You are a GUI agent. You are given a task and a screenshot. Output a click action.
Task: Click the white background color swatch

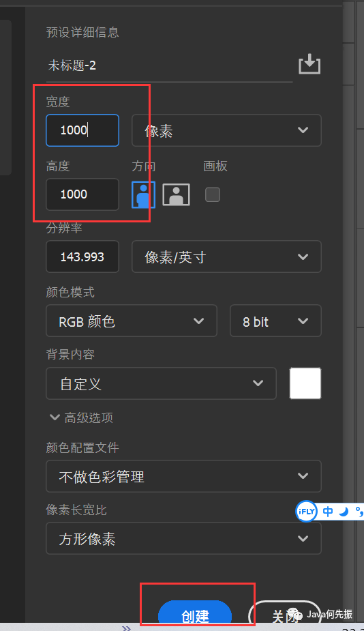click(x=305, y=383)
